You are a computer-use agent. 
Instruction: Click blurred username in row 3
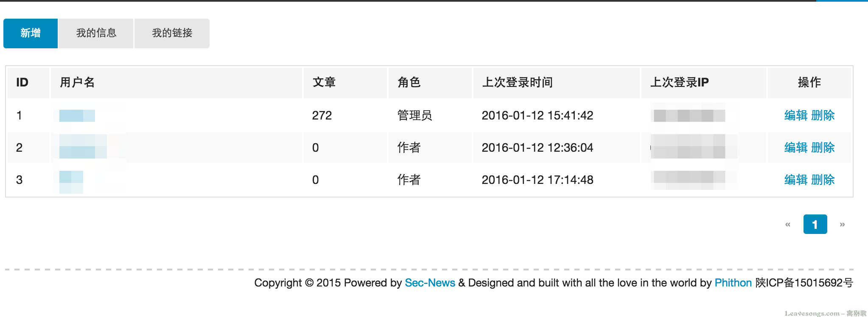pyautogui.click(x=71, y=182)
